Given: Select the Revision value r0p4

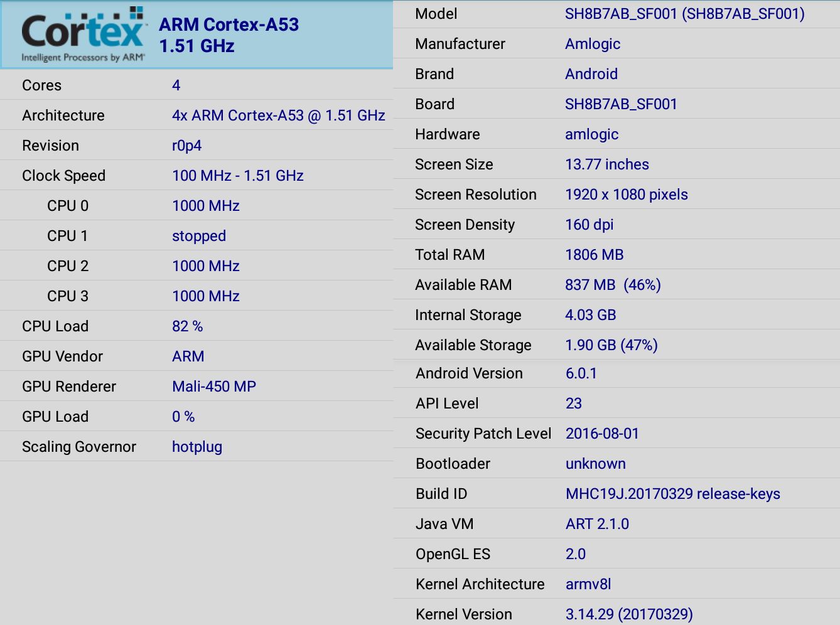Looking at the screenshot, I should (187, 146).
